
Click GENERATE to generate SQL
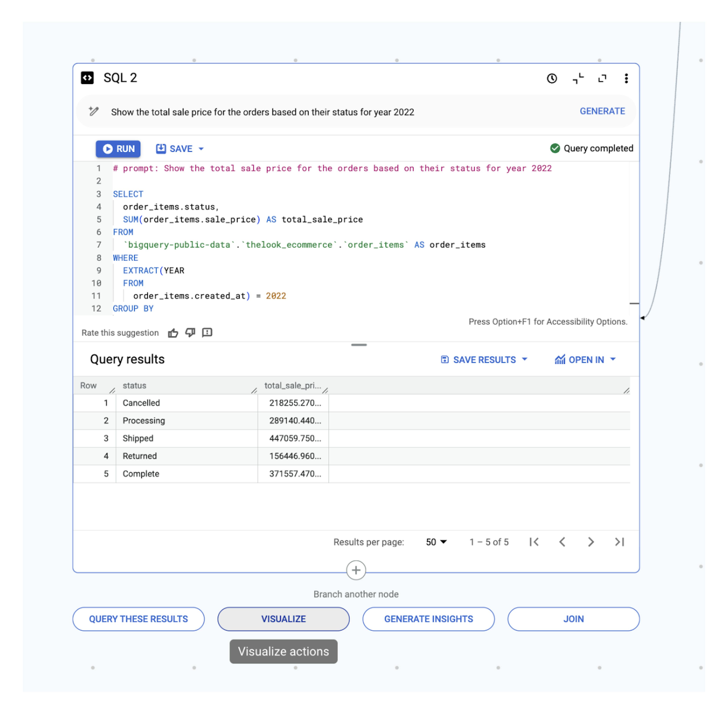click(x=602, y=111)
